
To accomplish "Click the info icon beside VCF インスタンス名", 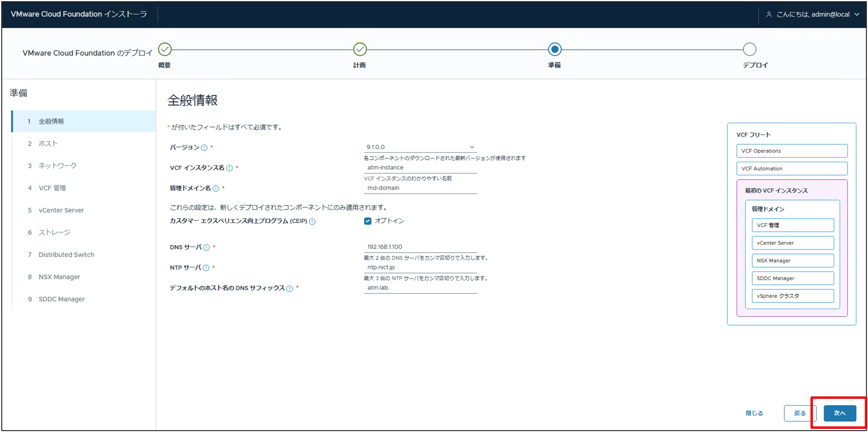I will click(229, 168).
